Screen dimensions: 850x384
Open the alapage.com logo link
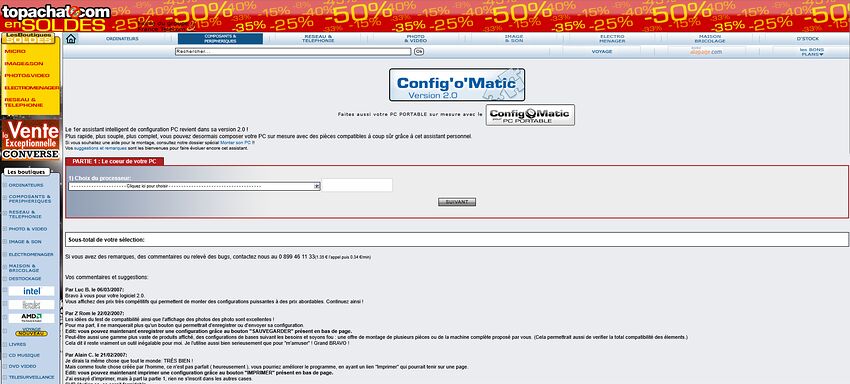(x=706, y=52)
